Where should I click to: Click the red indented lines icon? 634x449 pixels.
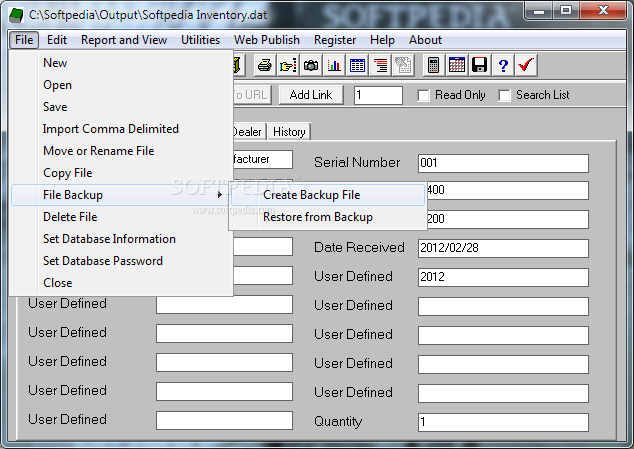[x=380, y=65]
